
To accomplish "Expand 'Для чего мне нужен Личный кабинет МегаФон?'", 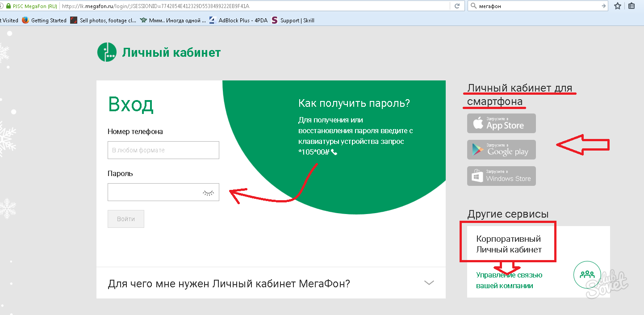I will 271,283.
